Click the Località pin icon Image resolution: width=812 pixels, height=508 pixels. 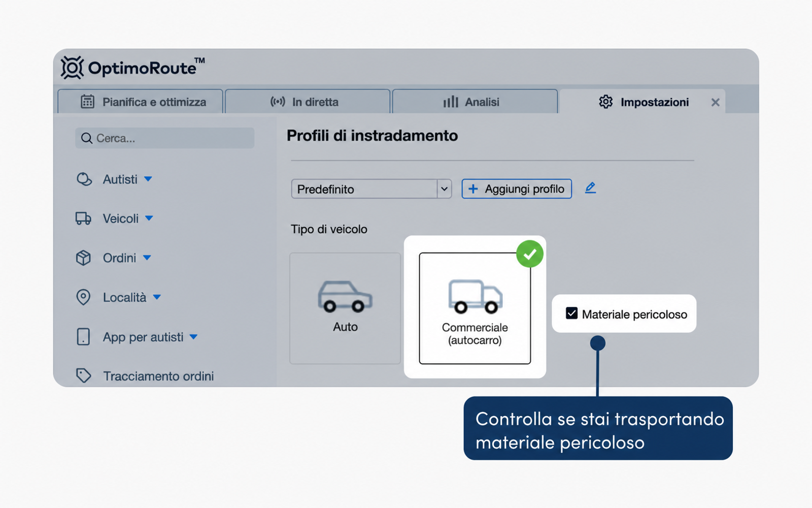(x=83, y=297)
